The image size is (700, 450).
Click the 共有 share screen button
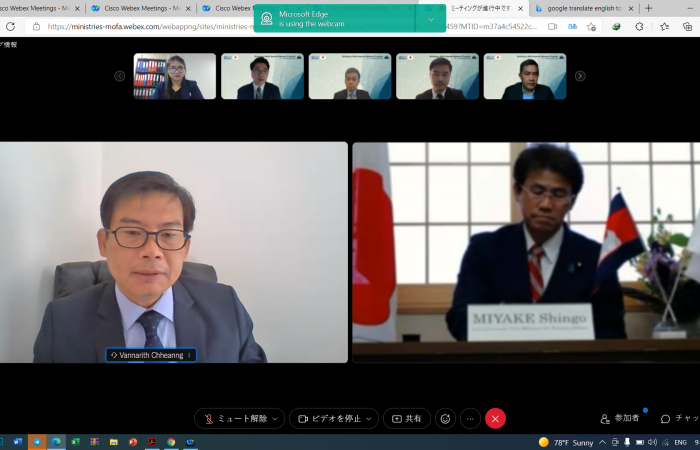coord(406,419)
